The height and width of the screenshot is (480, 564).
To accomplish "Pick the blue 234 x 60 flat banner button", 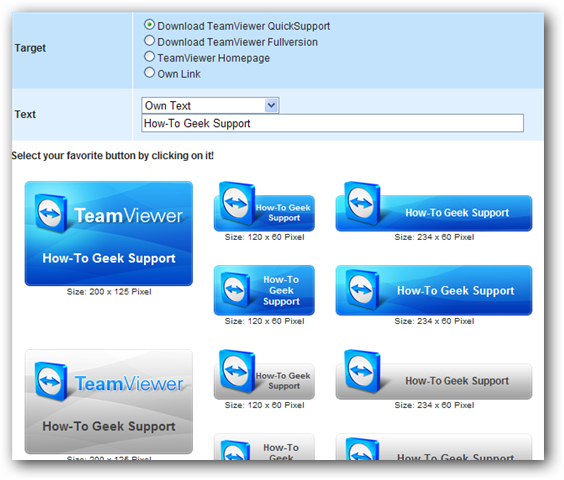I will [434, 290].
